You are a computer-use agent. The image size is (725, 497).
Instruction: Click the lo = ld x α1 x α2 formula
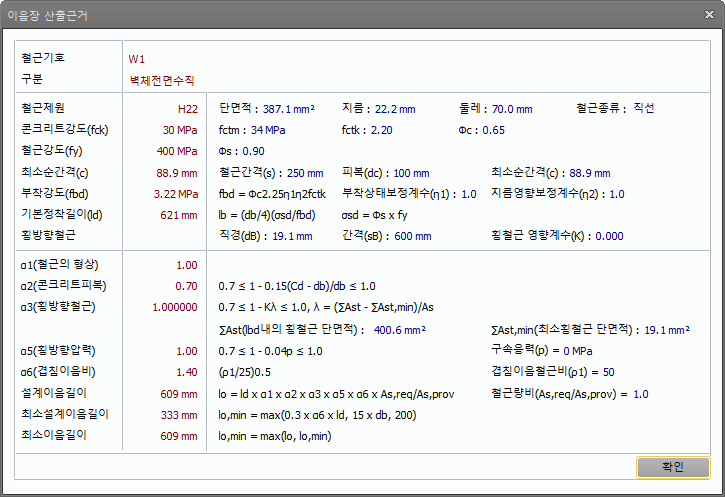(x=336, y=395)
